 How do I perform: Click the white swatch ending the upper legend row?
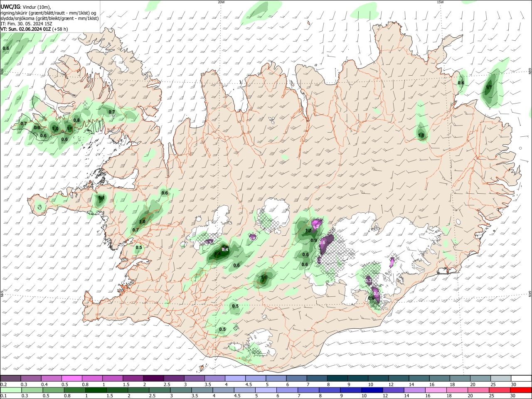coord(521,379)
